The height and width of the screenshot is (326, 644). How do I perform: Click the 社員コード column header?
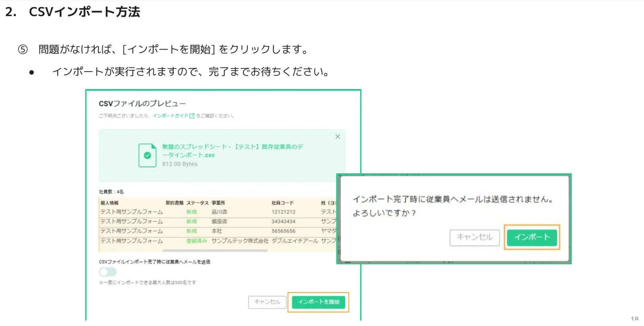[283, 203]
